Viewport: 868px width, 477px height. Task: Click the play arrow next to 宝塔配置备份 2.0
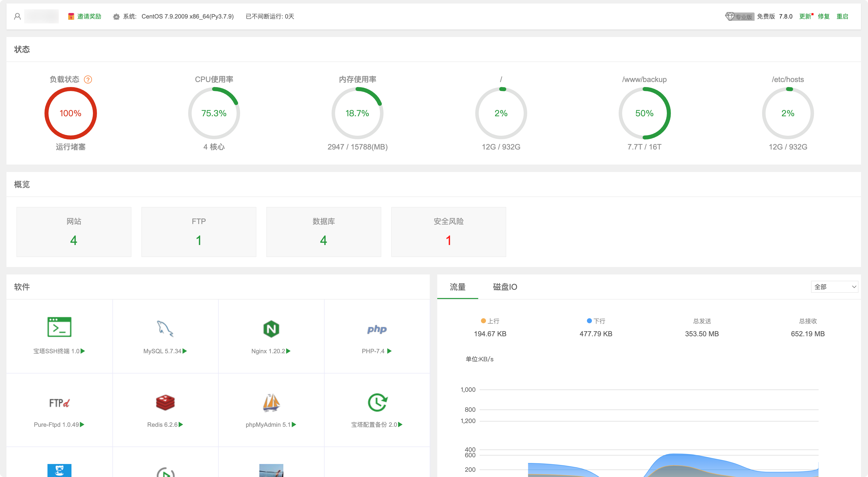click(x=400, y=424)
